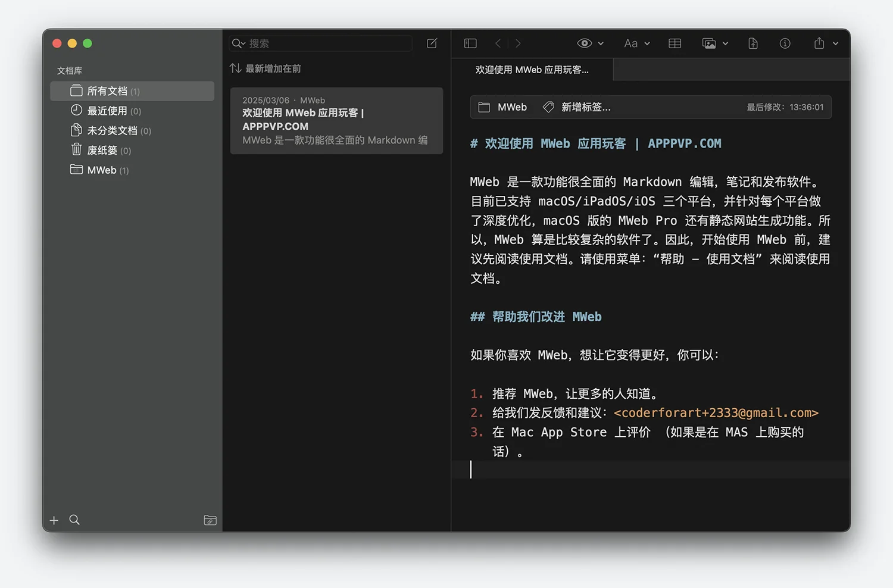Click the 2025/03/06 · MWeb date line
This screenshot has height=588, width=893.
tap(283, 100)
